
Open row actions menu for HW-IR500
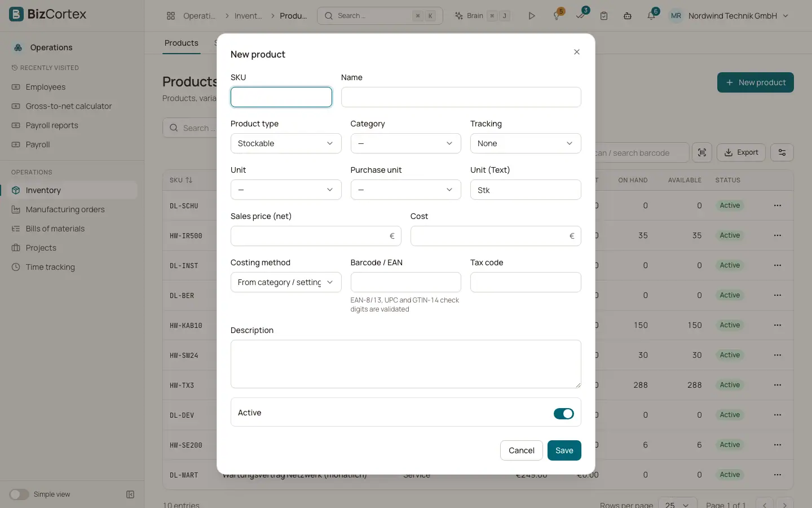coord(778,235)
